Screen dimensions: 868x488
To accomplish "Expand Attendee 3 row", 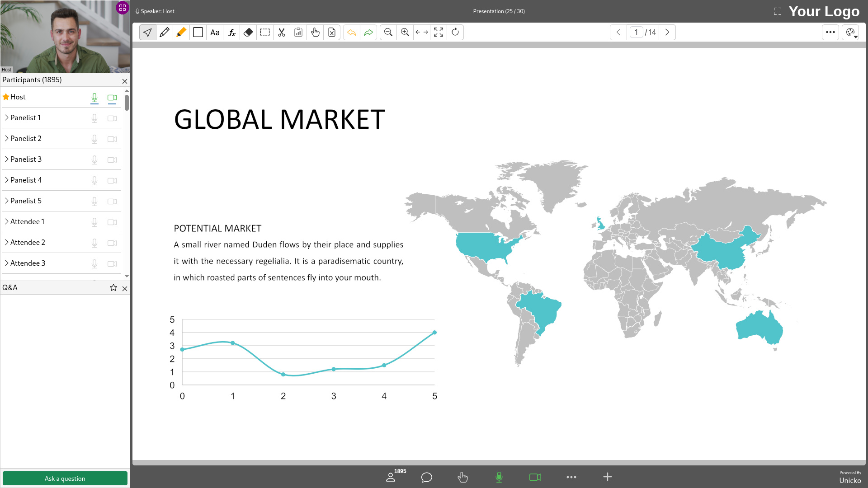I will pyautogui.click(x=7, y=263).
